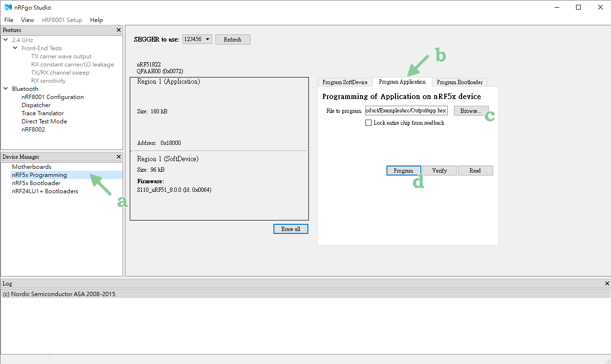This screenshot has height=364, width=611.
Task: Select Motherboards in Device Manager
Action: click(32, 167)
